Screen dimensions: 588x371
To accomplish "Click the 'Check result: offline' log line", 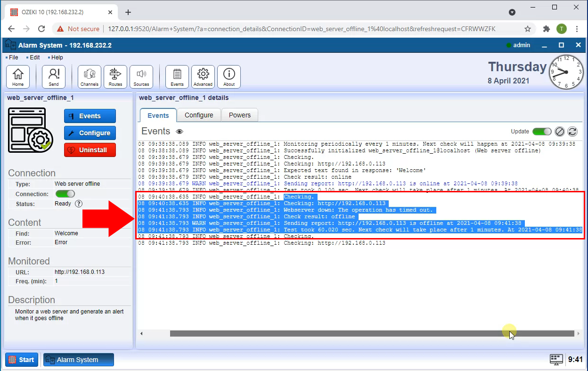I will pyautogui.click(x=248, y=217).
